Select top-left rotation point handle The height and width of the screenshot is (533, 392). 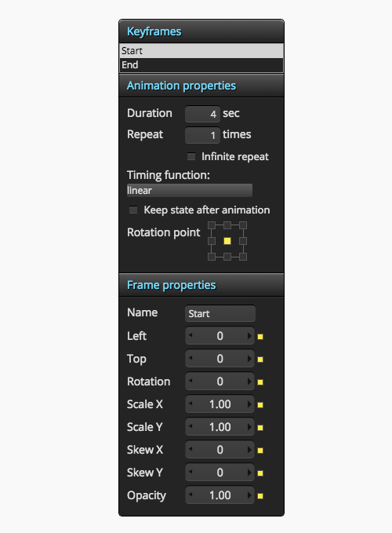[x=212, y=225]
